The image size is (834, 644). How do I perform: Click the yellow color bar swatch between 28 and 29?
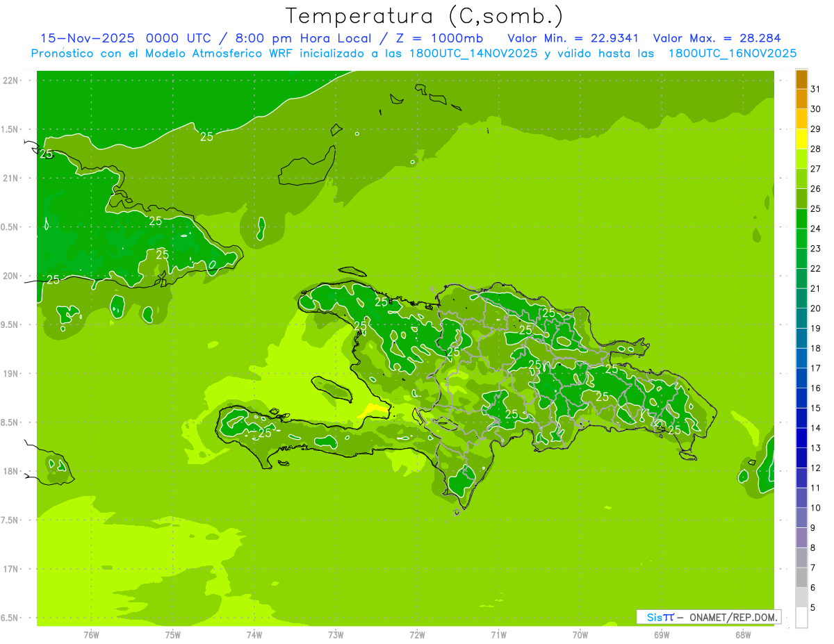tap(801, 139)
